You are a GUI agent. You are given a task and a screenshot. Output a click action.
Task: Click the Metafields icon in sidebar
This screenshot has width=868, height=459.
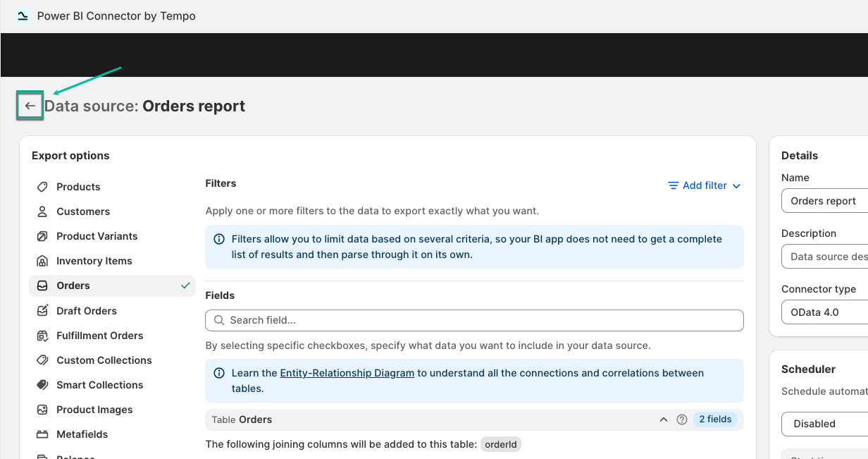point(42,434)
